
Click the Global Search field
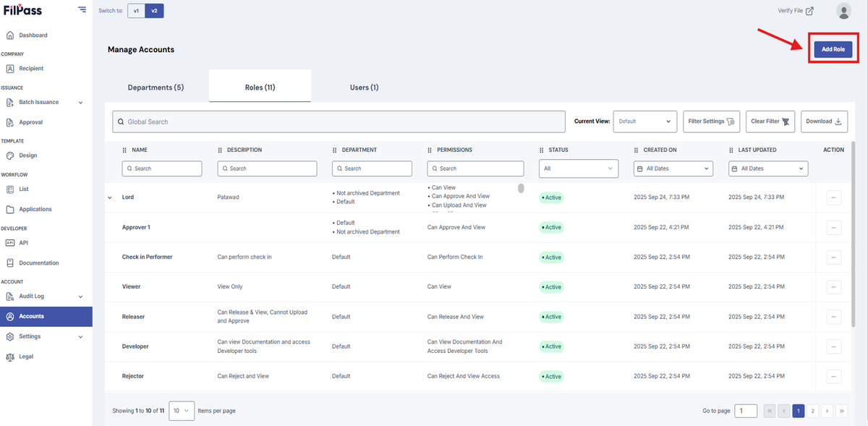point(339,122)
